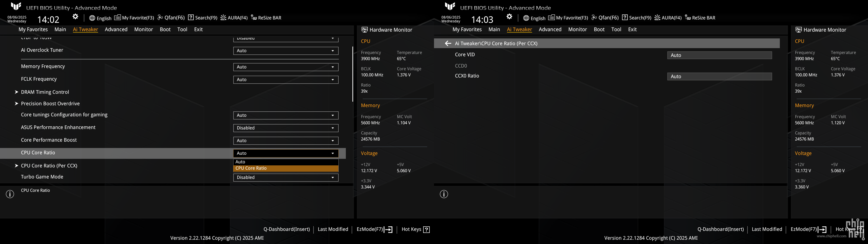The image size is (868, 244).
Task: Click Hot Keys question icon in left window
Action: (x=427, y=230)
